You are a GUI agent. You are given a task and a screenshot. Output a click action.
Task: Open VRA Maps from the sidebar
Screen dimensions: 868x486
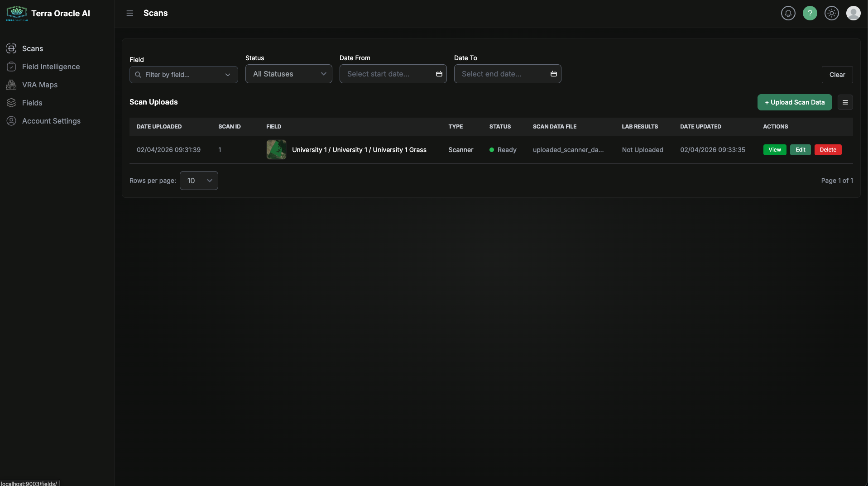[40, 85]
